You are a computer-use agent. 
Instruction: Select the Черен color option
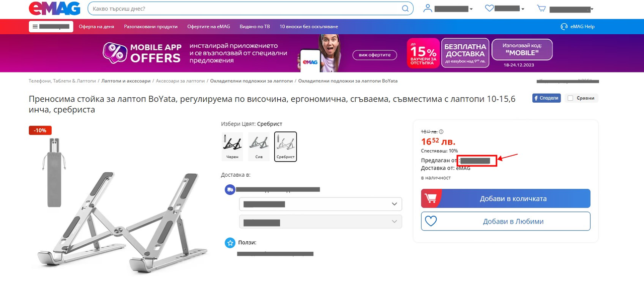tap(232, 147)
